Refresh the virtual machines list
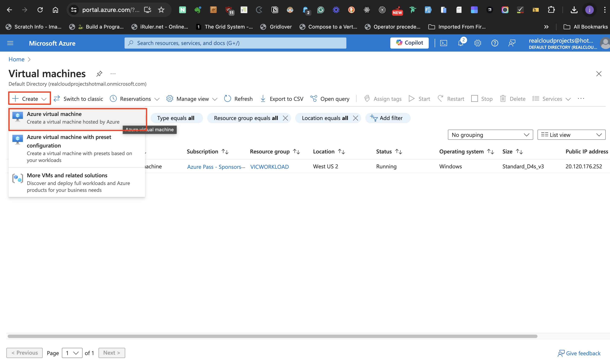 pos(238,99)
